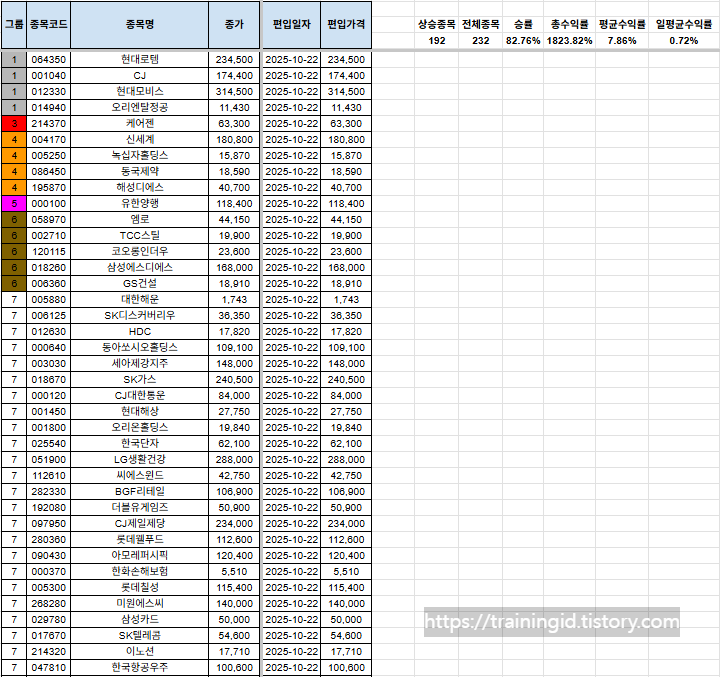Click the inclusion date of 현대해상
This screenshot has width=720, height=677.
(x=292, y=412)
